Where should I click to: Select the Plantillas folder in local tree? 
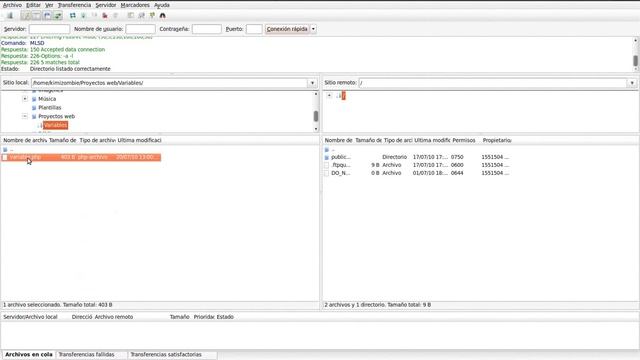(x=50, y=108)
